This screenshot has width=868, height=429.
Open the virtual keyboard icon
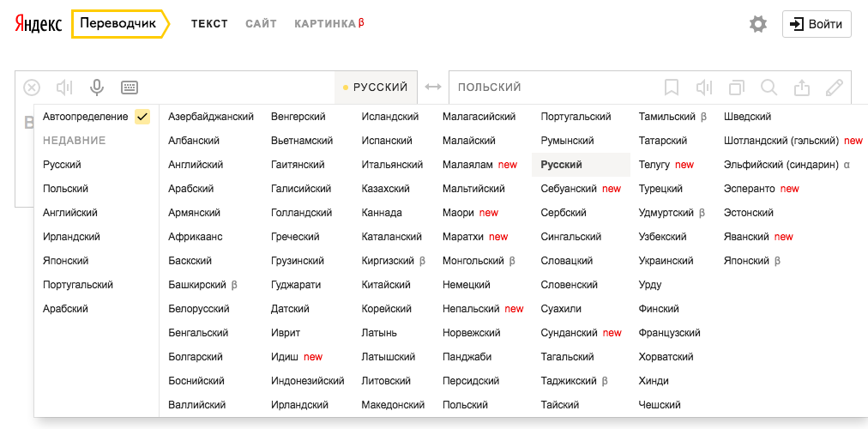coord(130,87)
